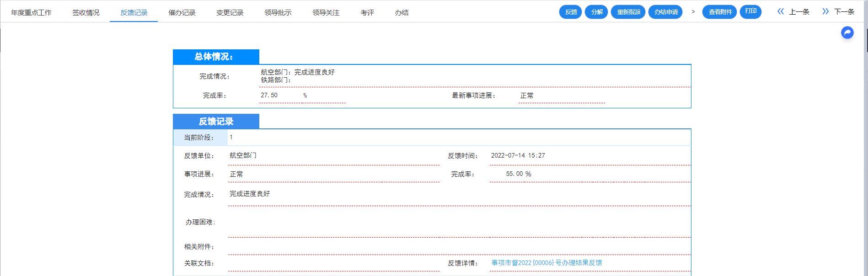
Task: Click the 事项进展 value 正常 in feedback record
Action: point(236,174)
